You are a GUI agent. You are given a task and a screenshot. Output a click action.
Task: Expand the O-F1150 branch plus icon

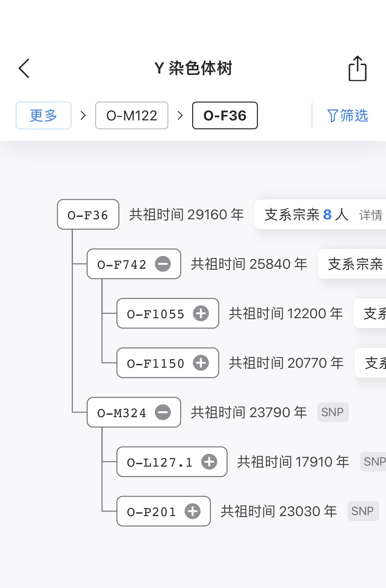[x=201, y=363]
